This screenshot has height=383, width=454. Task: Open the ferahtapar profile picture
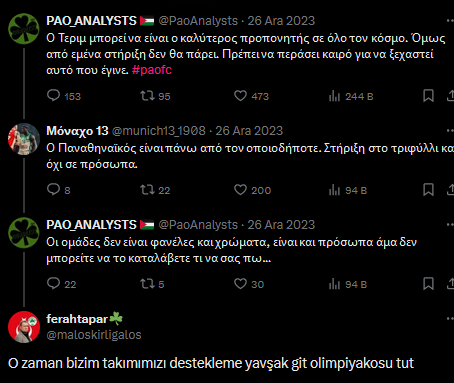[x=24, y=327]
